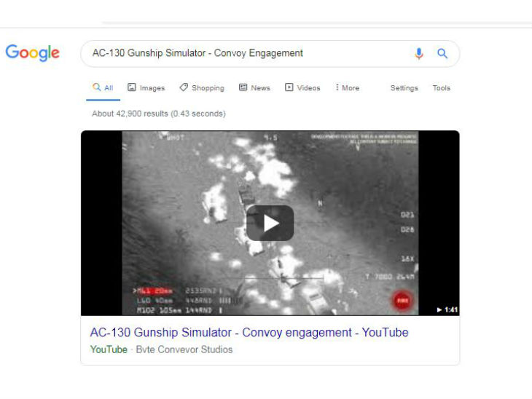Open the AC-130 Gunship Simulator YouTube link
Screen dimensions: 532x399
pyautogui.click(x=249, y=333)
